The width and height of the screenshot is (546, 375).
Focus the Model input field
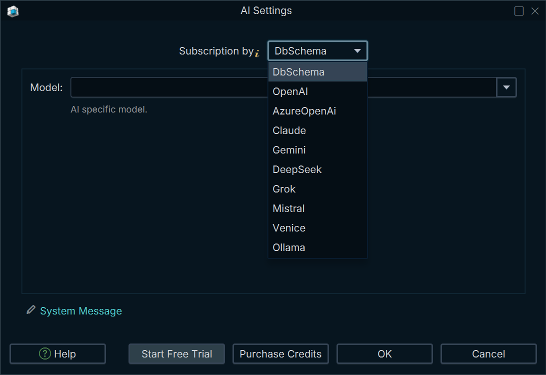[283, 87]
